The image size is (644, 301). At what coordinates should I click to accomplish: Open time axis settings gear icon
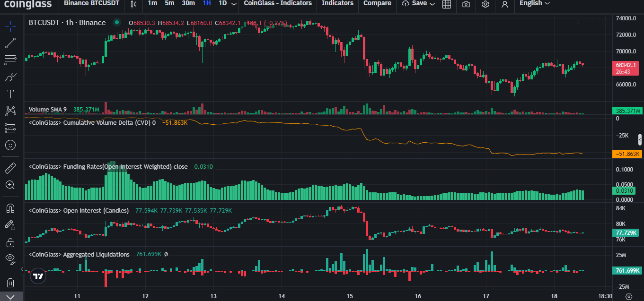click(x=628, y=296)
